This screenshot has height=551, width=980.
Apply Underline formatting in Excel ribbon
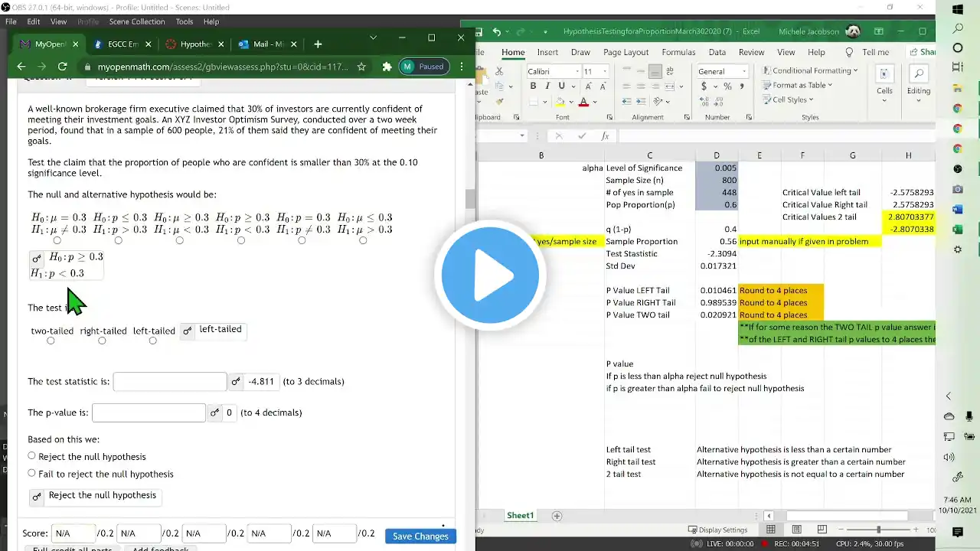coord(561,86)
